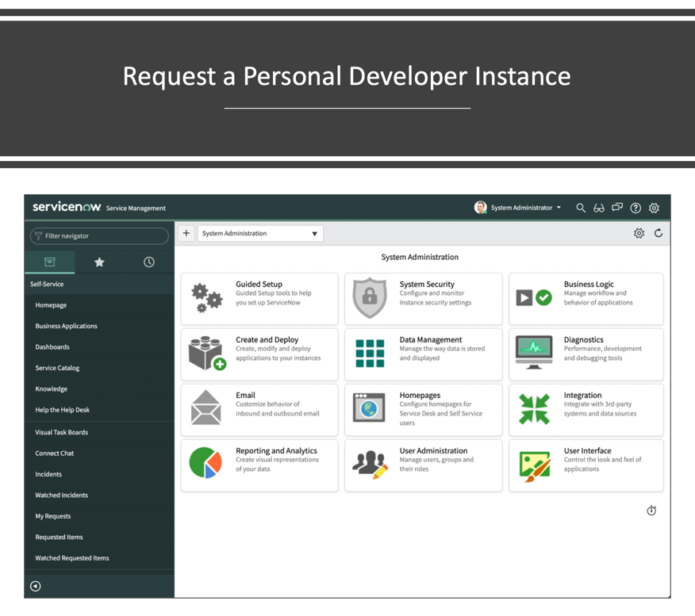The width and height of the screenshot is (695, 616).
Task: Open the User Administration title link
Action: (433, 450)
